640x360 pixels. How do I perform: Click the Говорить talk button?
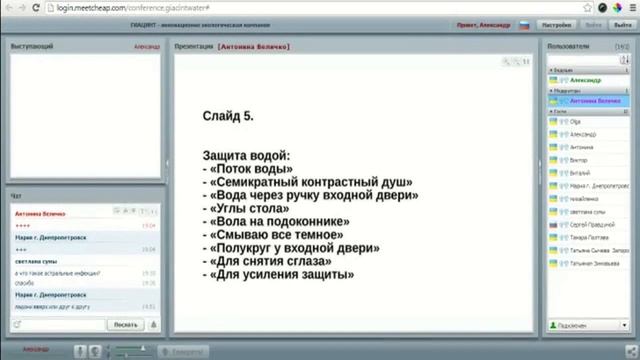pyautogui.click(x=183, y=351)
